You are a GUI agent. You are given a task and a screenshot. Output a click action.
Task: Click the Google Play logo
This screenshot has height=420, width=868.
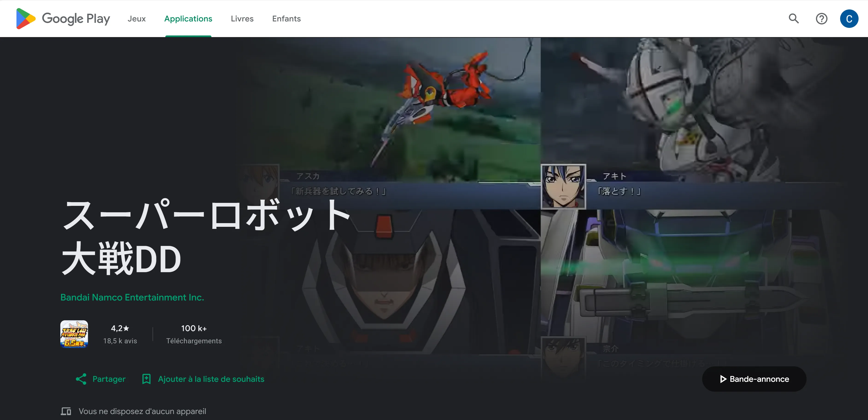(x=63, y=18)
